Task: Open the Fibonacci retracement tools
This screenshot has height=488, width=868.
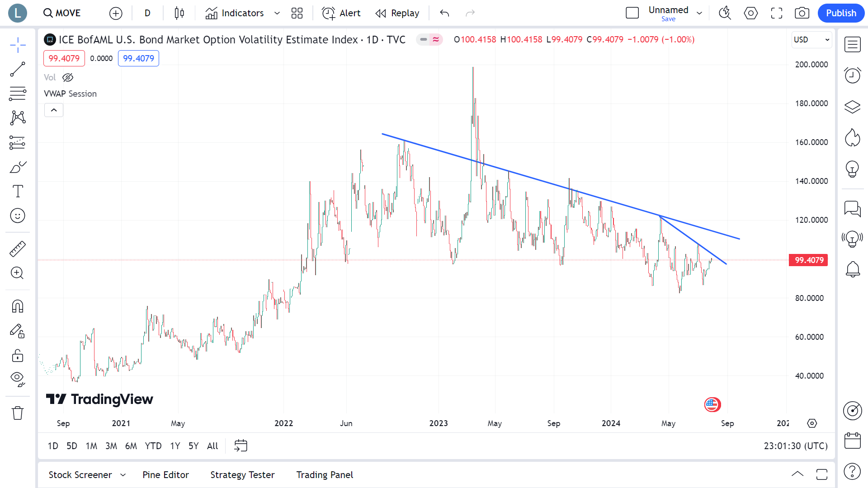Action: pyautogui.click(x=18, y=94)
